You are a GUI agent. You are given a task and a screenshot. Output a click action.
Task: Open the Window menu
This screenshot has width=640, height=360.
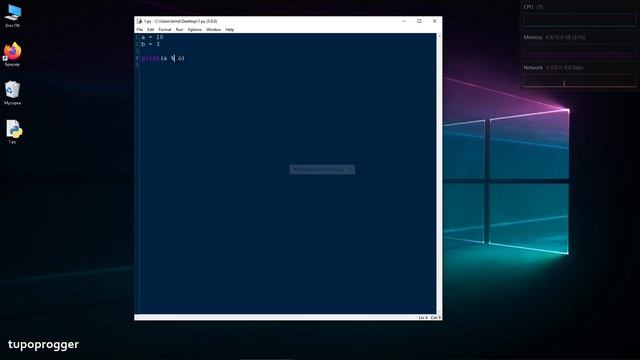click(x=213, y=30)
